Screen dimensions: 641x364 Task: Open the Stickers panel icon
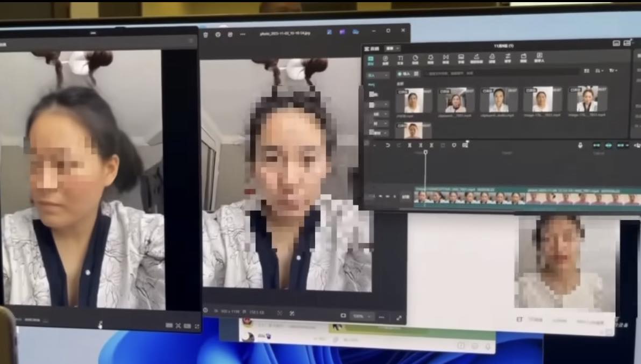tap(415, 59)
